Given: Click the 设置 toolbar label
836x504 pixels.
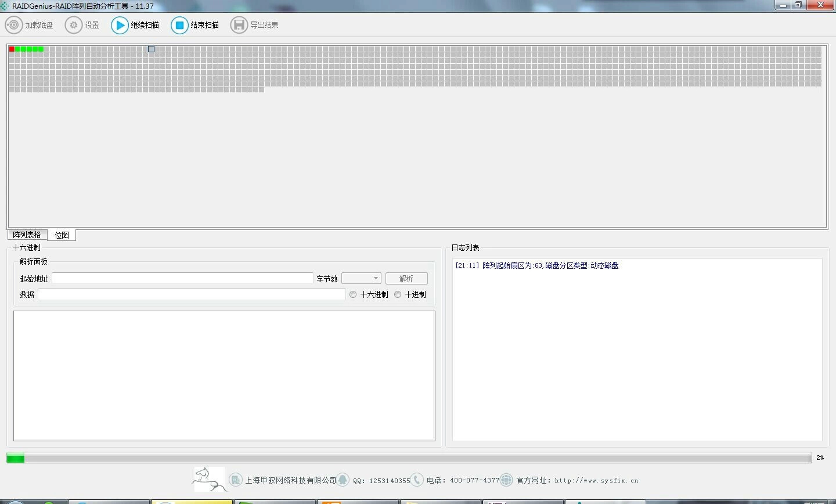Looking at the screenshot, I should pos(92,26).
